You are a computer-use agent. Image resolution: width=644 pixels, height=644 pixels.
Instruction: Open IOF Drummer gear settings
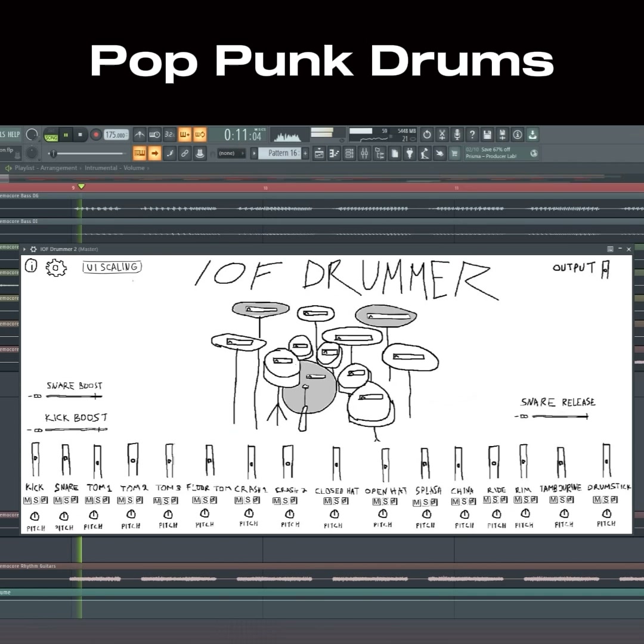(56, 268)
